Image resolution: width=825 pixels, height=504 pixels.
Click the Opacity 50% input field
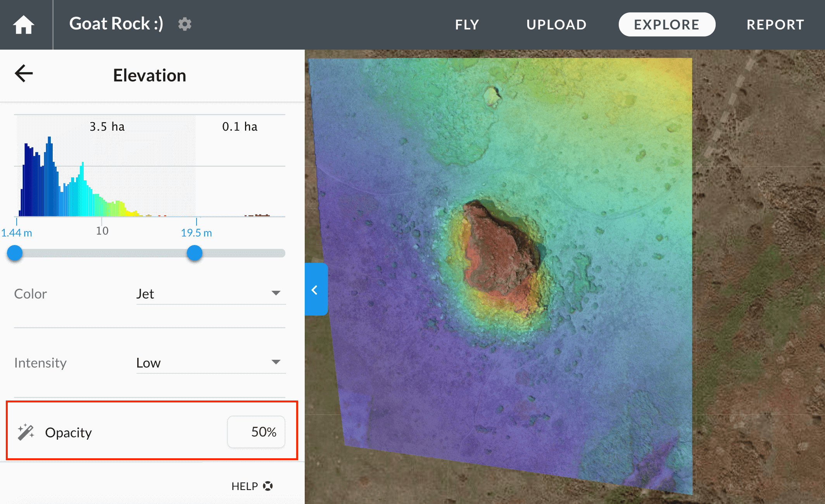point(256,432)
